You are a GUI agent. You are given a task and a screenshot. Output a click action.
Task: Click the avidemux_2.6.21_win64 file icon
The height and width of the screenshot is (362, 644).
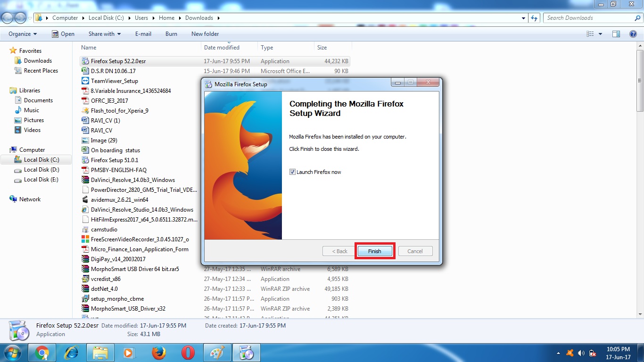tap(85, 200)
